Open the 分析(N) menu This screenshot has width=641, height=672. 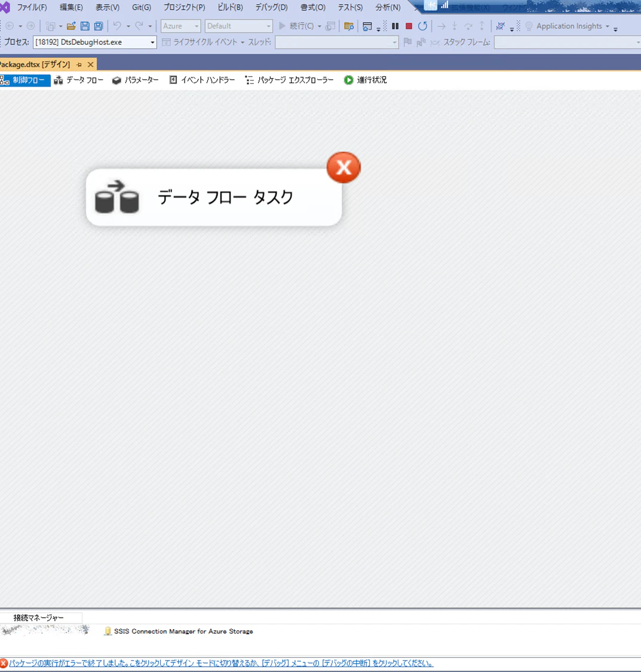point(388,7)
